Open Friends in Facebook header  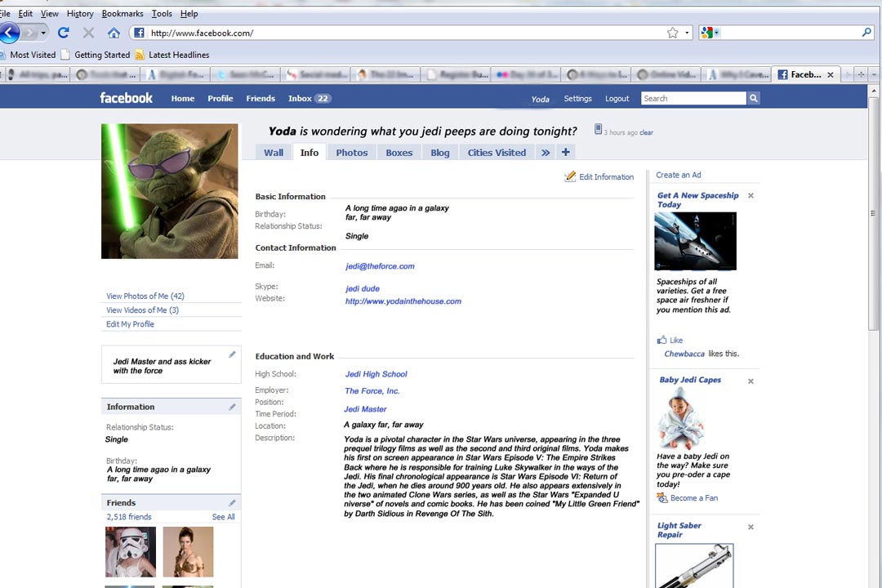click(x=261, y=99)
